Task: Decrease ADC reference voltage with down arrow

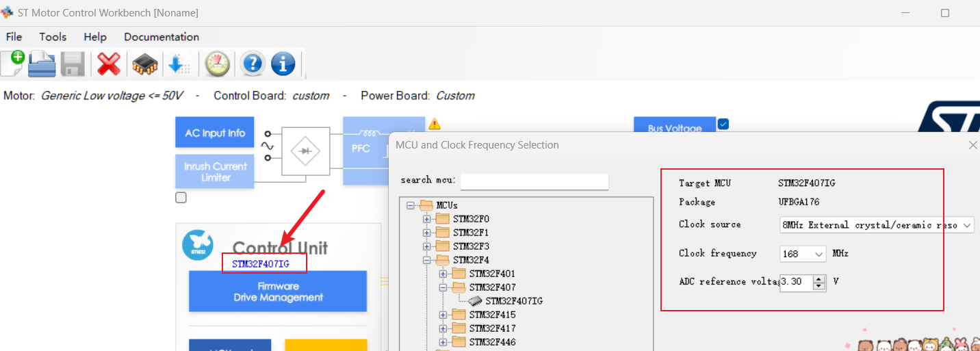Action: pos(819,286)
